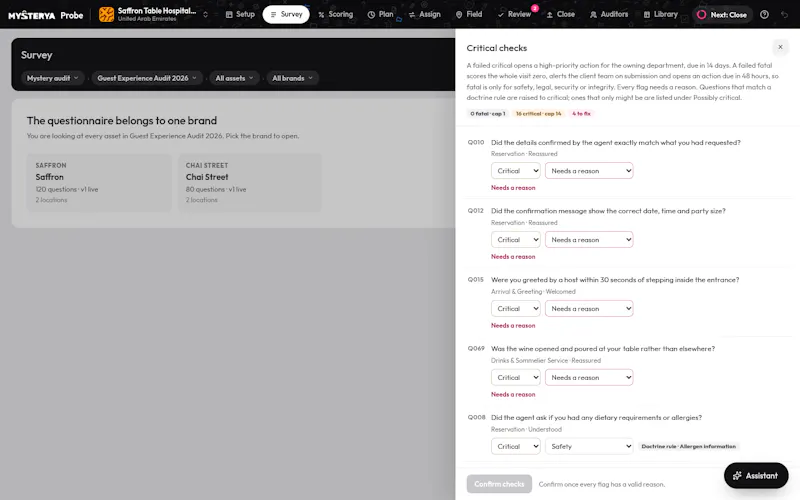The height and width of the screenshot is (500, 800).
Task: Click the Q012 confirmation message question
Action: click(608, 211)
